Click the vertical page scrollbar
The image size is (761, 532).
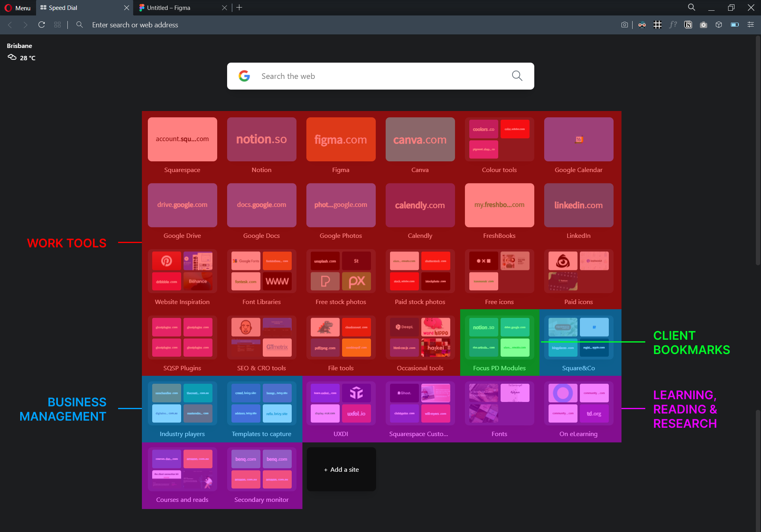pos(757,151)
